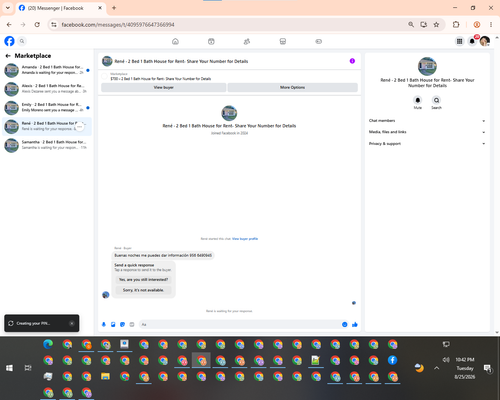Click René's listing thumbnail in chat header
The width and height of the screenshot is (500, 400).
[107, 61]
